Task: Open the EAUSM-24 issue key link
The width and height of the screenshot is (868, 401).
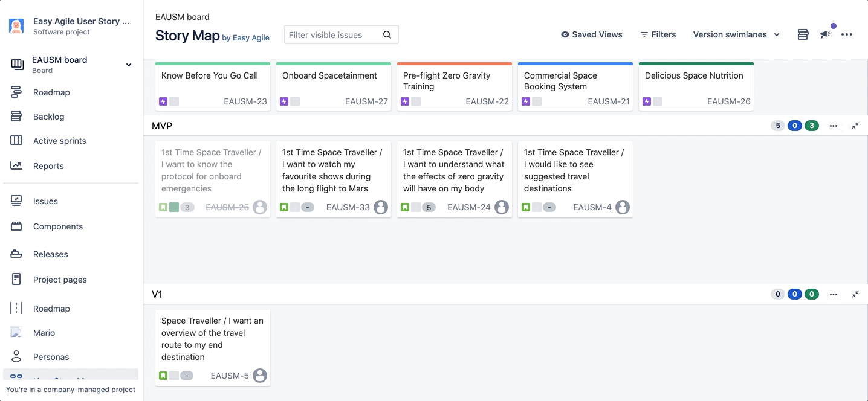Action: [x=468, y=207]
